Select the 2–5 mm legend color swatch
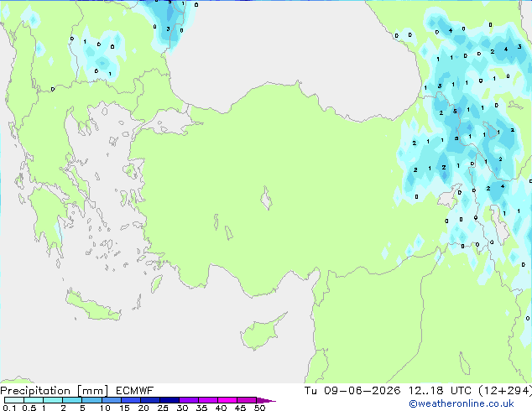This screenshot has height=411, width=532. [x=72, y=400]
